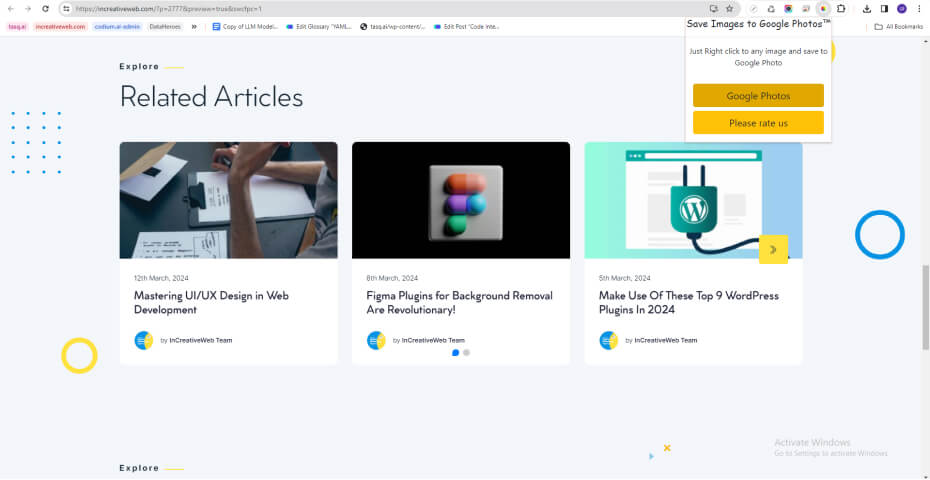The width and height of the screenshot is (930, 480).
Task: Click the Google Photos button
Action: tap(758, 96)
